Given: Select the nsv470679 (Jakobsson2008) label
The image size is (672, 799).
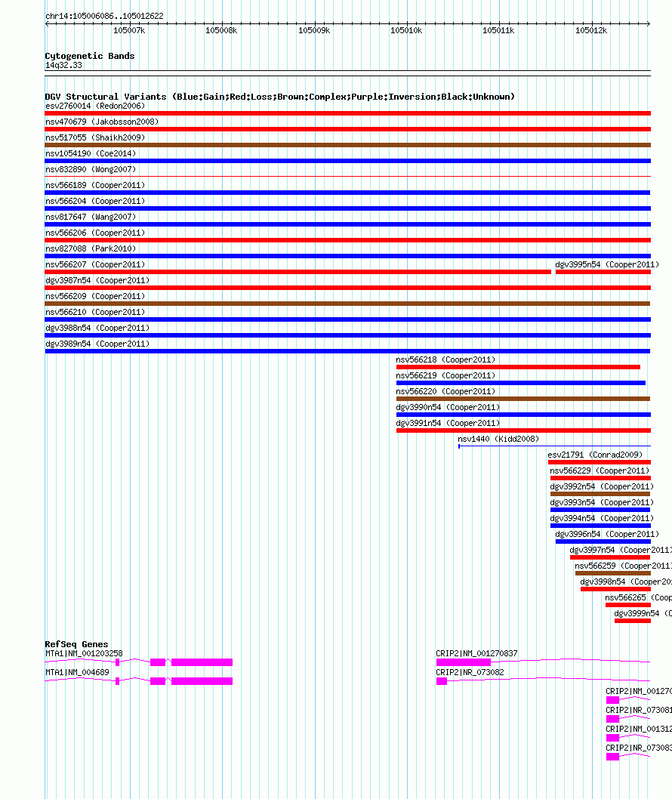Looking at the screenshot, I should pyautogui.click(x=102, y=122).
